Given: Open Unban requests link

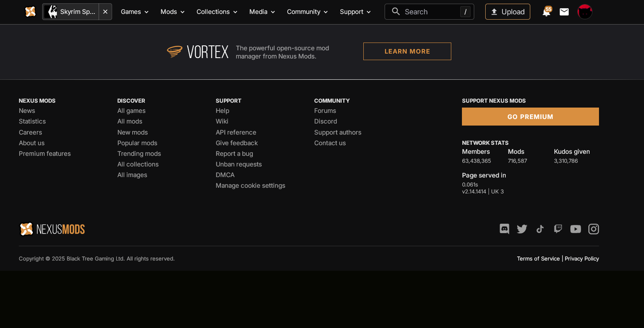Looking at the screenshot, I should pyautogui.click(x=239, y=164).
